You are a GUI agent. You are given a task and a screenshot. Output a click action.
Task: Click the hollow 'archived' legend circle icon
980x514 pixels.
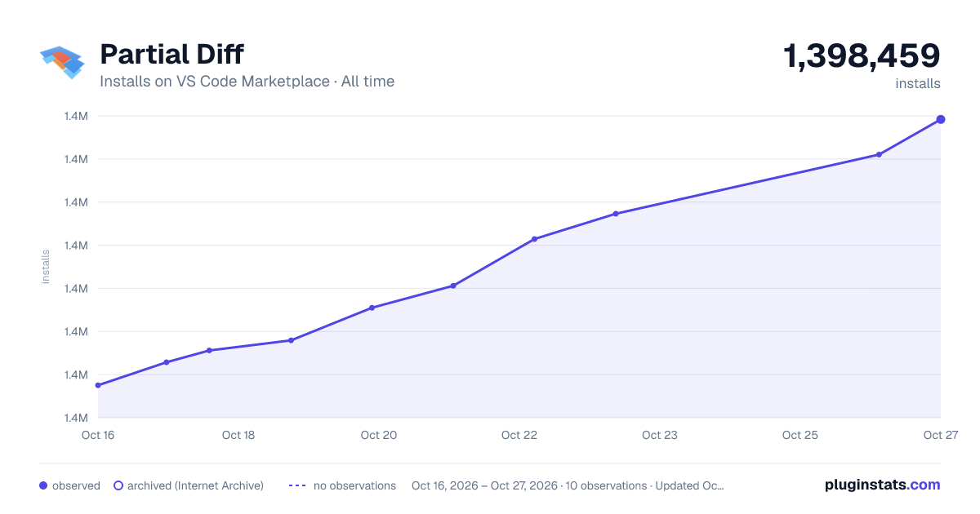118,485
